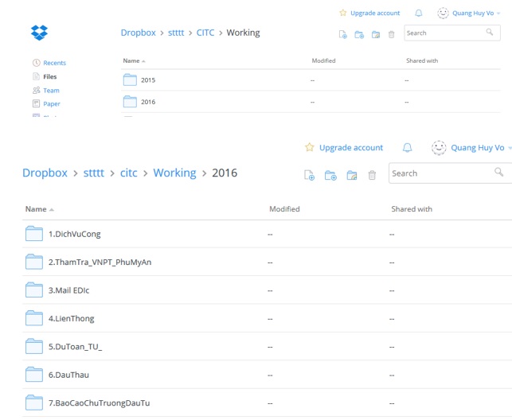The image size is (512, 420).
Task: Click folder icon next to 6.DauThau
Action: (x=33, y=375)
